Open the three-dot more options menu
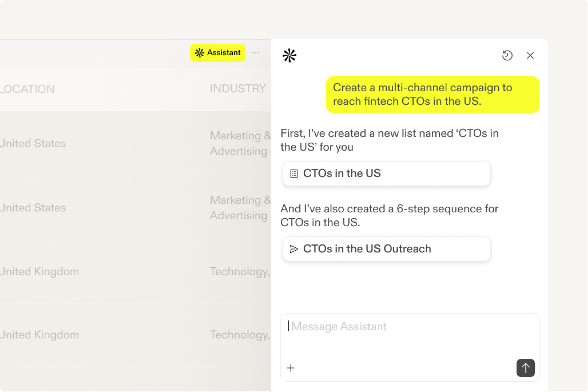The height and width of the screenshot is (392, 588). tap(256, 53)
